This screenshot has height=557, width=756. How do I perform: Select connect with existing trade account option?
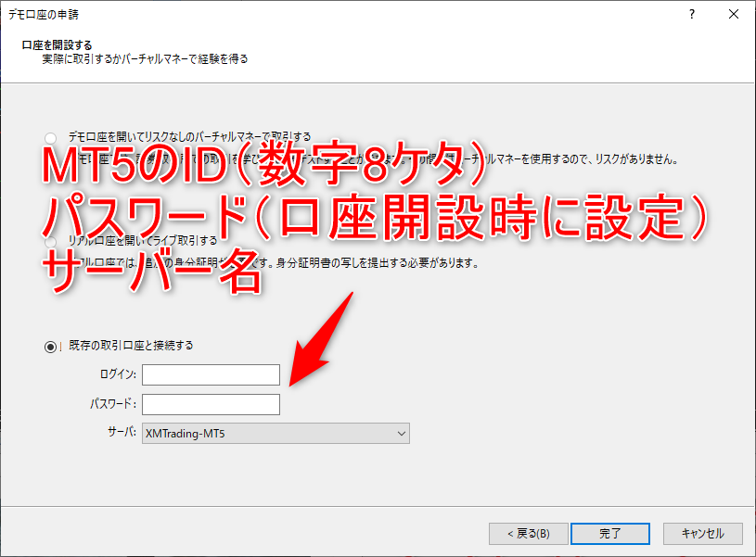(51, 347)
